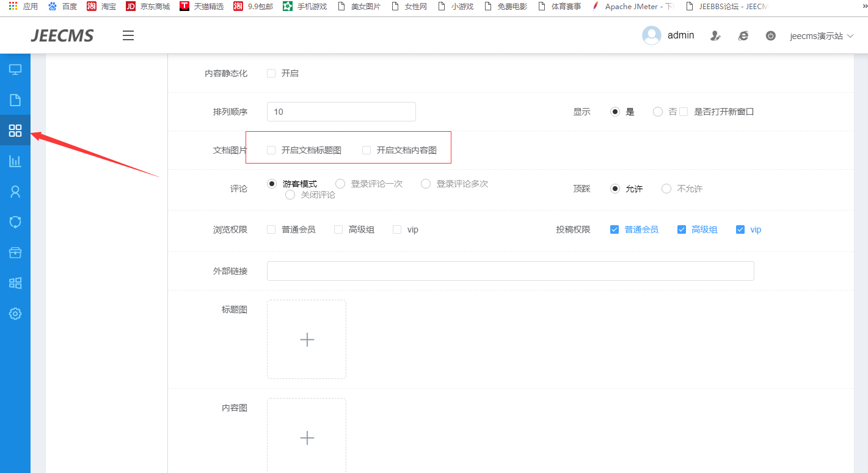
Task: Open the bar chart statistics icon
Action: tap(15, 161)
